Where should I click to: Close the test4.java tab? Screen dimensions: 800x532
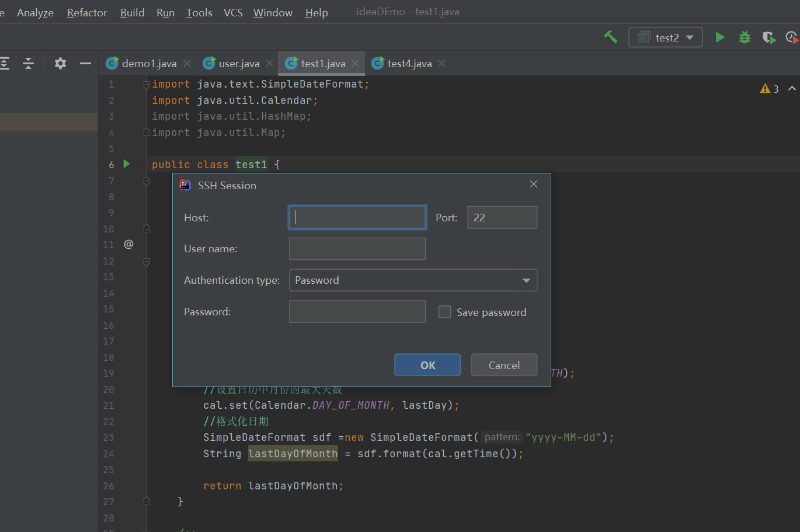(441, 63)
